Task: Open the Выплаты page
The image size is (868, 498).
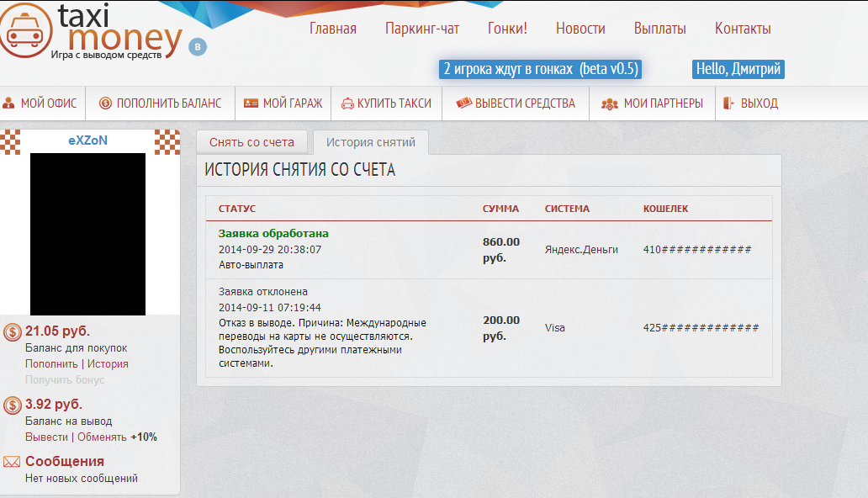Action: point(660,29)
